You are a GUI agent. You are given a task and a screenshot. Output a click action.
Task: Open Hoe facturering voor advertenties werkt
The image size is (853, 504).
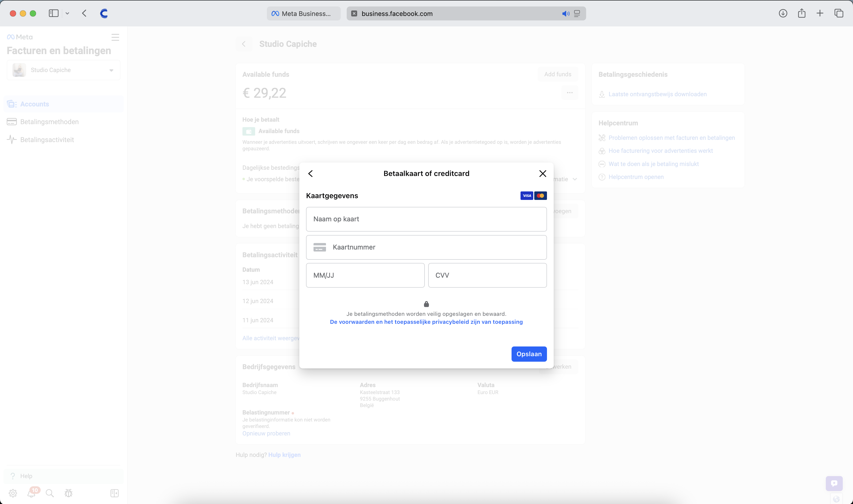(x=660, y=151)
